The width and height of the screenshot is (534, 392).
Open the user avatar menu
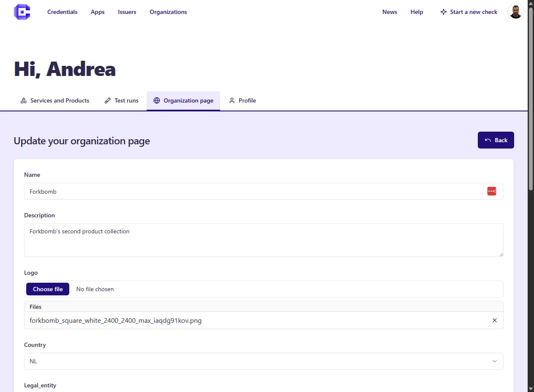[515, 12]
